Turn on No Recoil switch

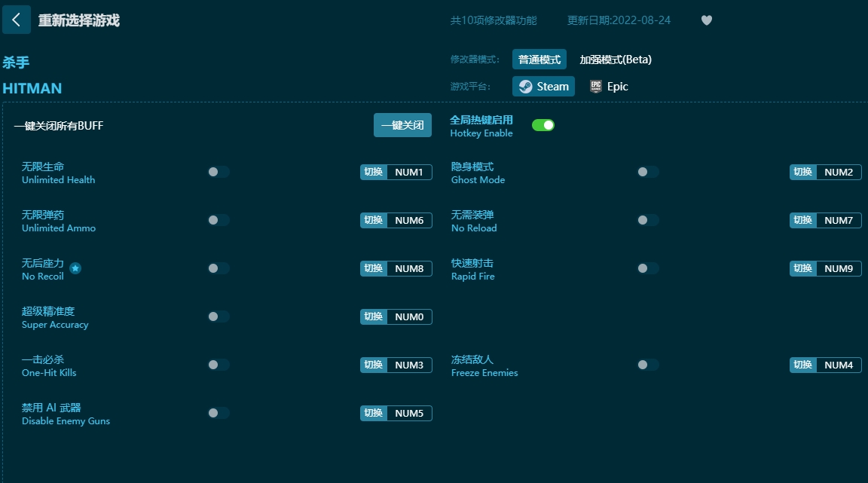point(218,268)
